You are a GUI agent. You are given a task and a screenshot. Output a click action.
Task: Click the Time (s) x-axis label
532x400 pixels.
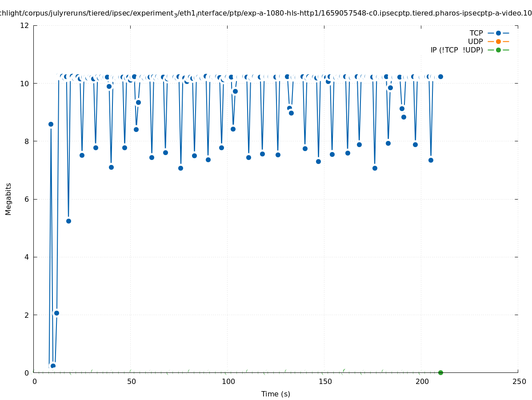[276, 394]
